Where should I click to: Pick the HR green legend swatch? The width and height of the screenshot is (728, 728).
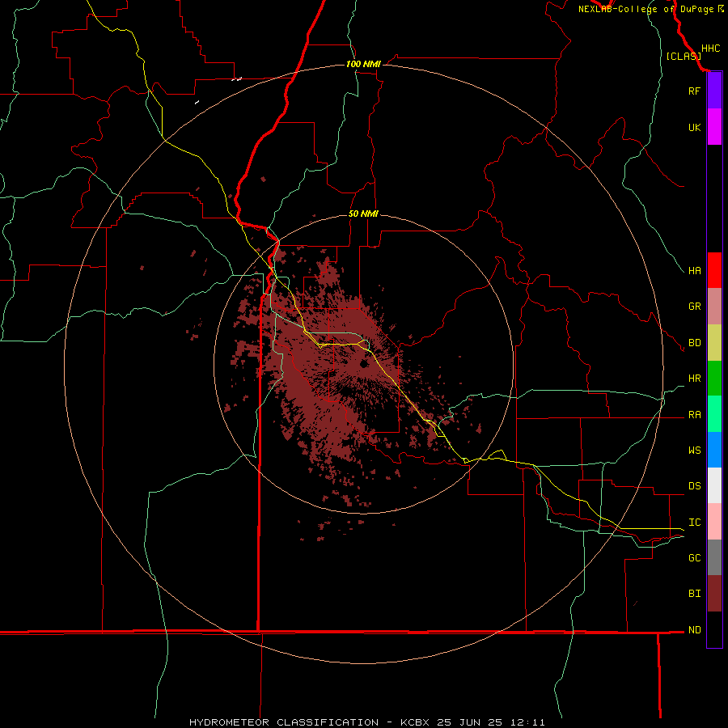point(714,379)
